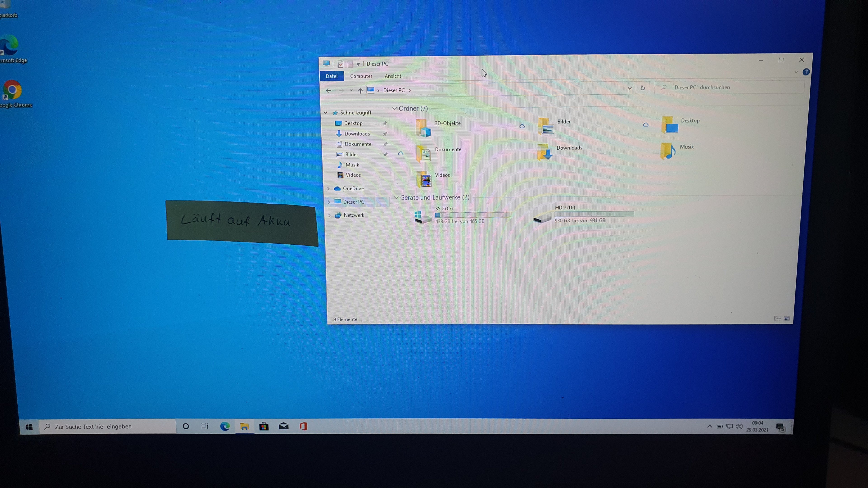
Task: Open Downloads in Schnellzugriff
Action: coord(357,134)
